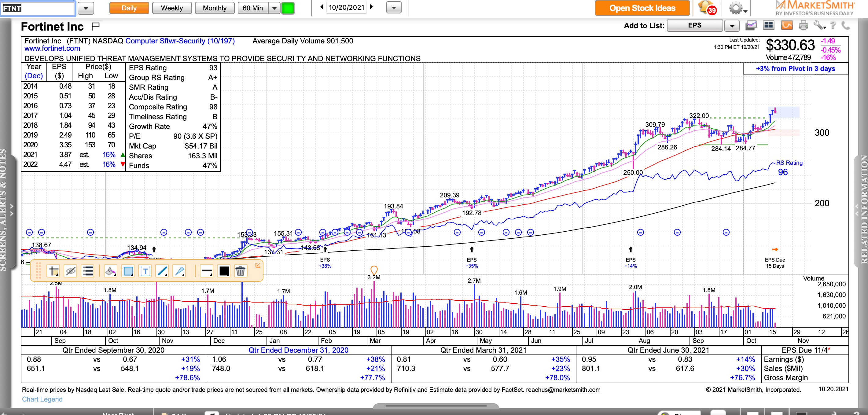Go to previous date arrow

pos(322,7)
